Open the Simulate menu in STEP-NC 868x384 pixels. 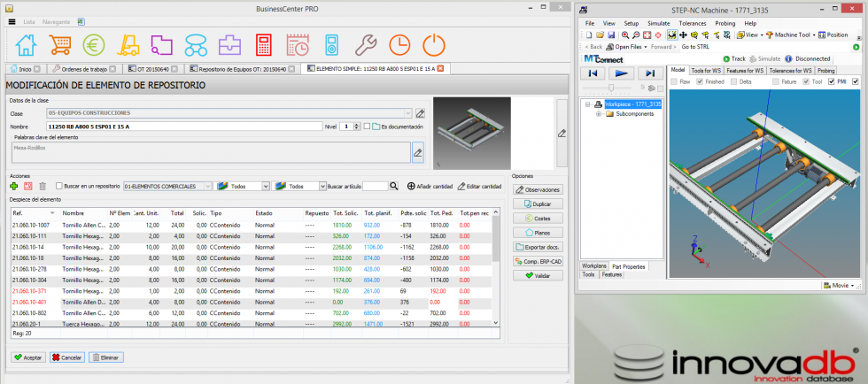coord(659,23)
